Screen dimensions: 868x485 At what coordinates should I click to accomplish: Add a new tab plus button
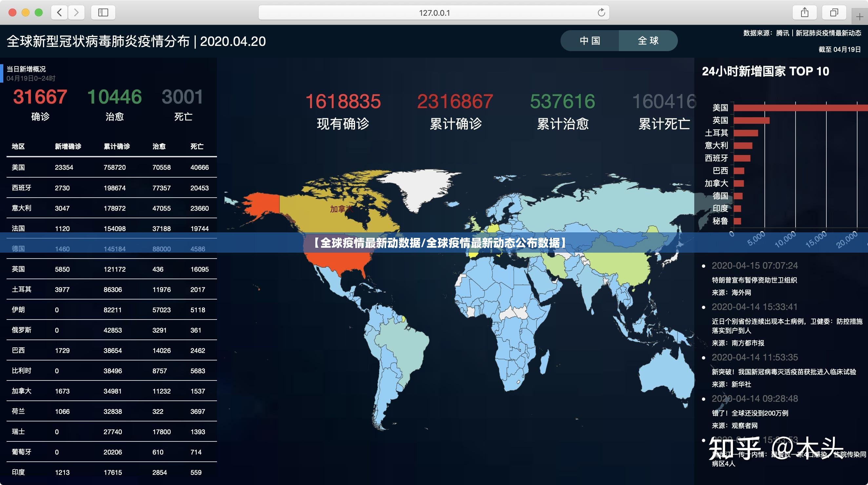click(x=859, y=16)
